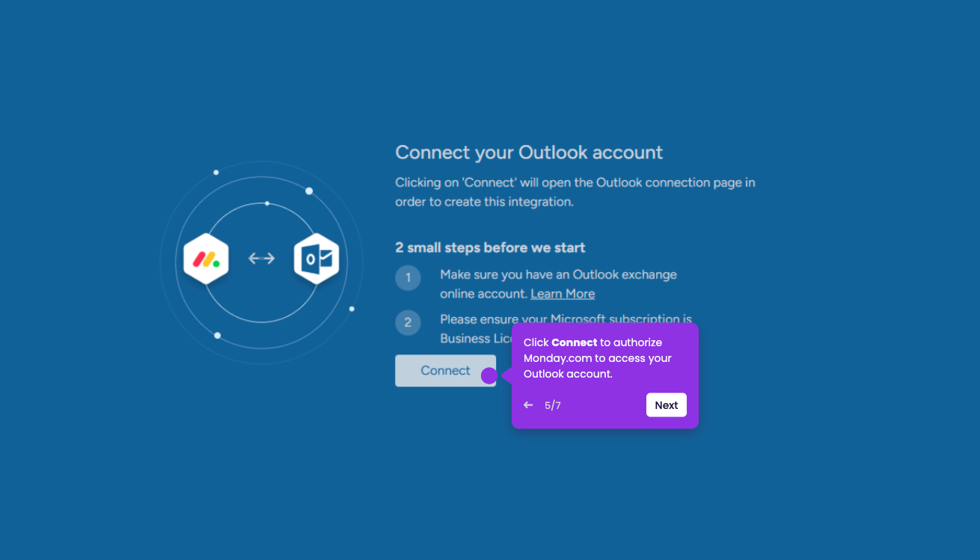Click the step 1 number badge

(x=408, y=278)
